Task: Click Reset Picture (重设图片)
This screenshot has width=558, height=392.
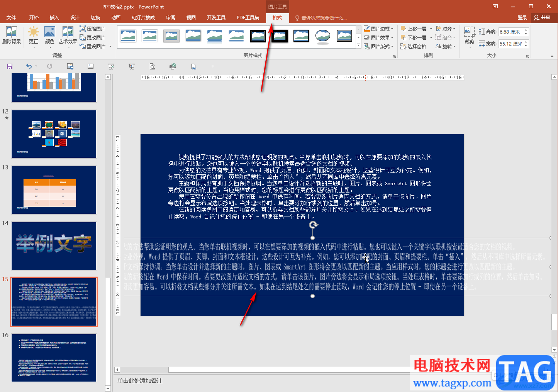Action: (93, 46)
